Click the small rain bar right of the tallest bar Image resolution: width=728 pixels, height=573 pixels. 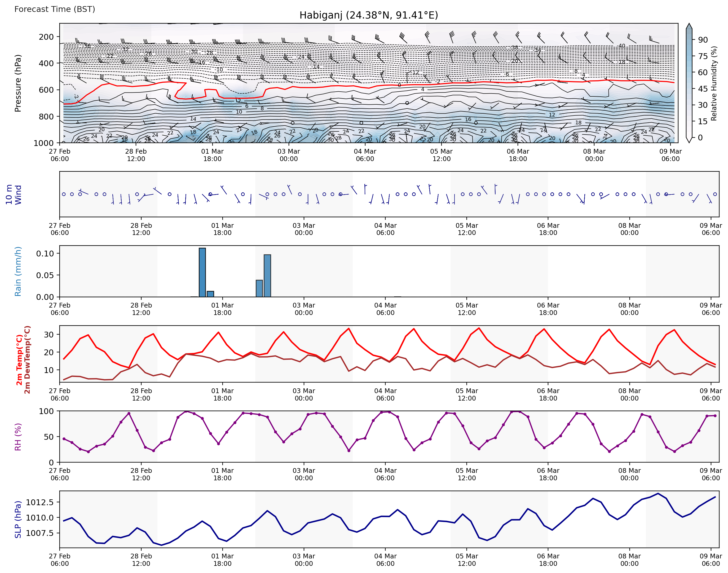point(210,294)
